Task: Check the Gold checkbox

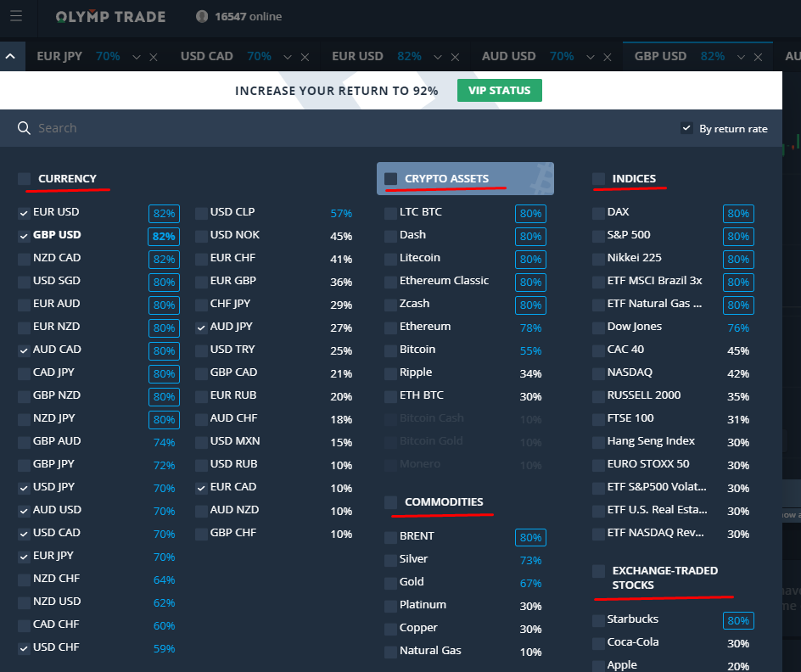Action: [x=391, y=583]
